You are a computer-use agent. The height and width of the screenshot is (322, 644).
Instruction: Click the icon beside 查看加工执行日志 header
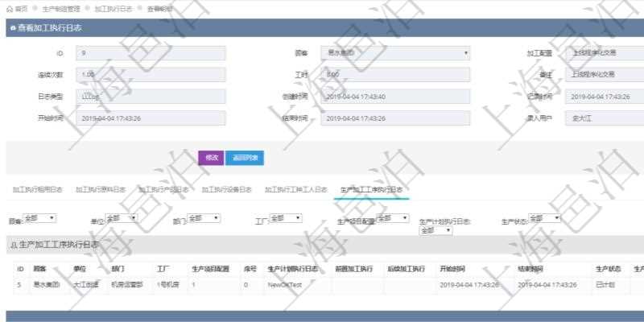pyautogui.click(x=12, y=28)
